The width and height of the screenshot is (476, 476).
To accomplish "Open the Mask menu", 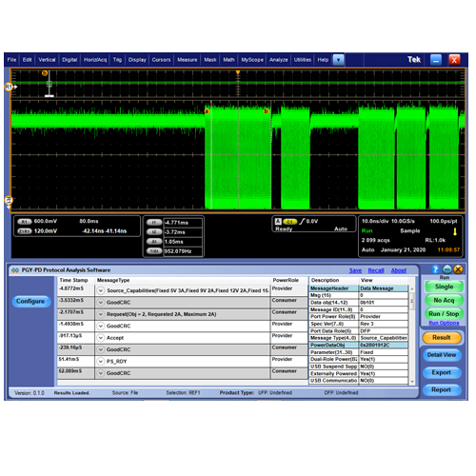I will [x=210, y=60].
